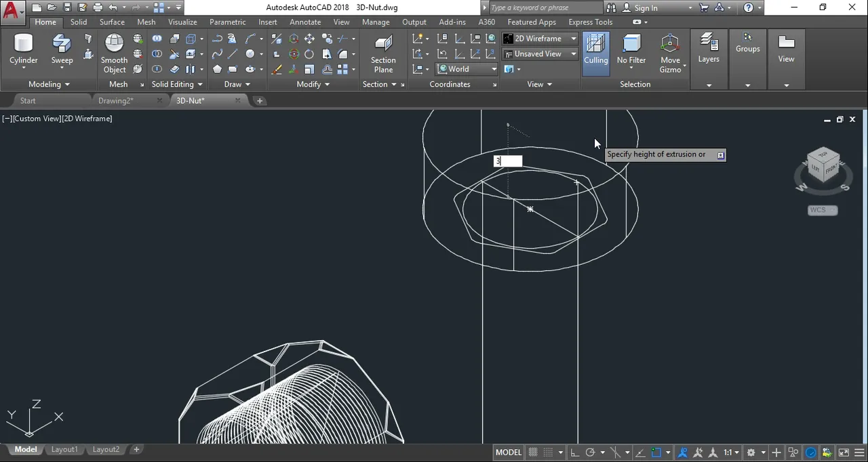Screen dimensions: 868x462
Task: Open the Unsaved View dropdown
Action: pyautogui.click(x=540, y=54)
